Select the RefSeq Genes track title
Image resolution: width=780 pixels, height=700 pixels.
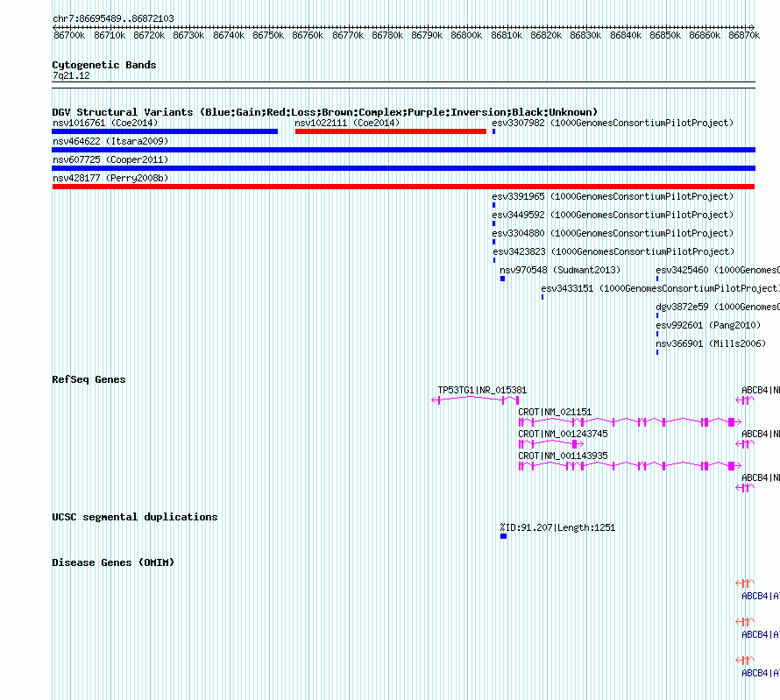(89, 379)
